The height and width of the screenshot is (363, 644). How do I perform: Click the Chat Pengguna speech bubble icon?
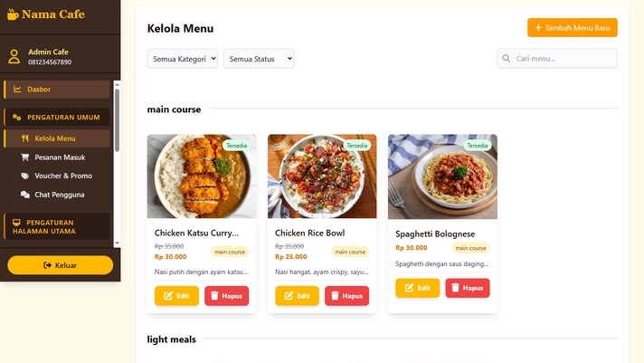[x=24, y=195]
